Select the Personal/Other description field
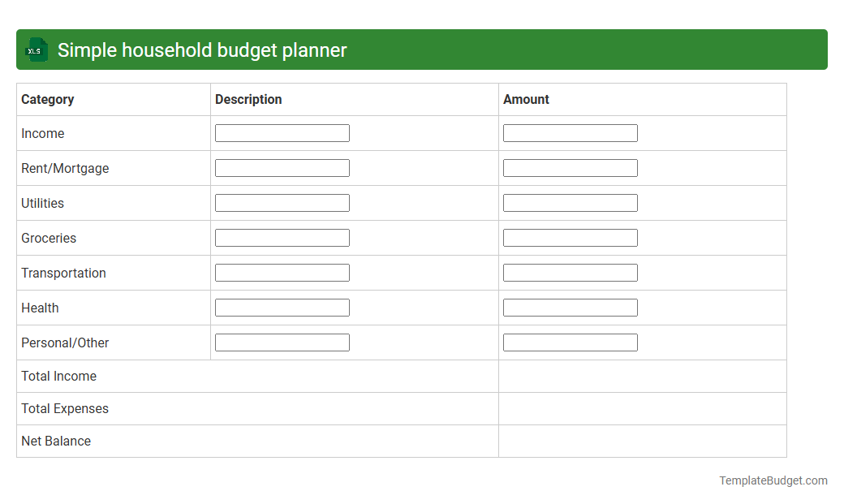 click(x=282, y=342)
